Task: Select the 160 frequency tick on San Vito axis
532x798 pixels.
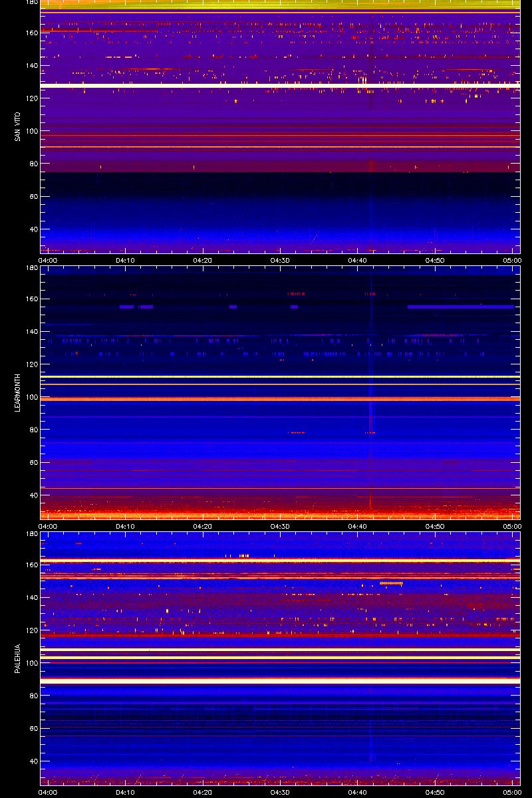Action: pyautogui.click(x=31, y=33)
